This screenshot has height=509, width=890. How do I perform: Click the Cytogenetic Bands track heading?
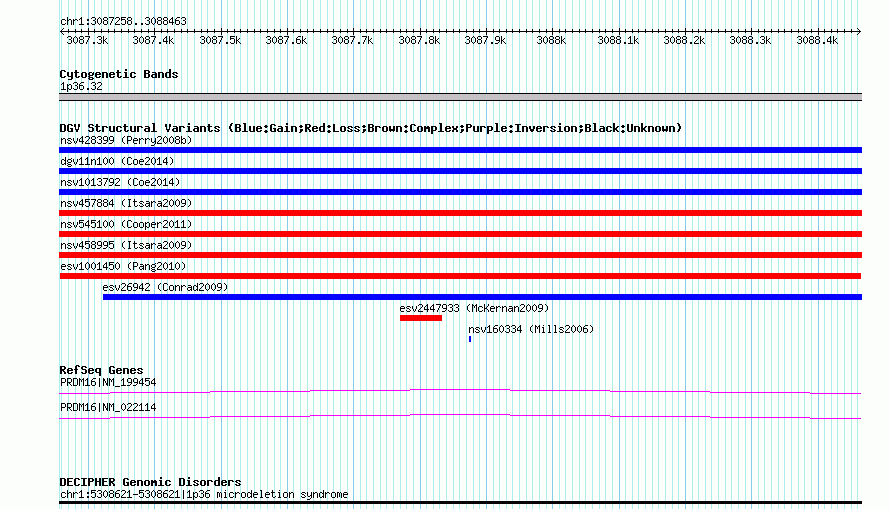[x=119, y=74]
